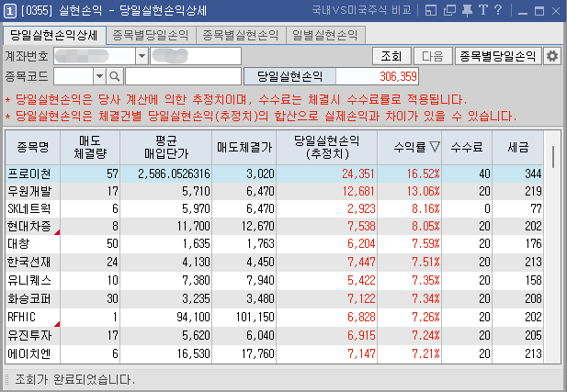Select the 대창 row
The height and width of the screenshot is (392, 567).
(274, 244)
